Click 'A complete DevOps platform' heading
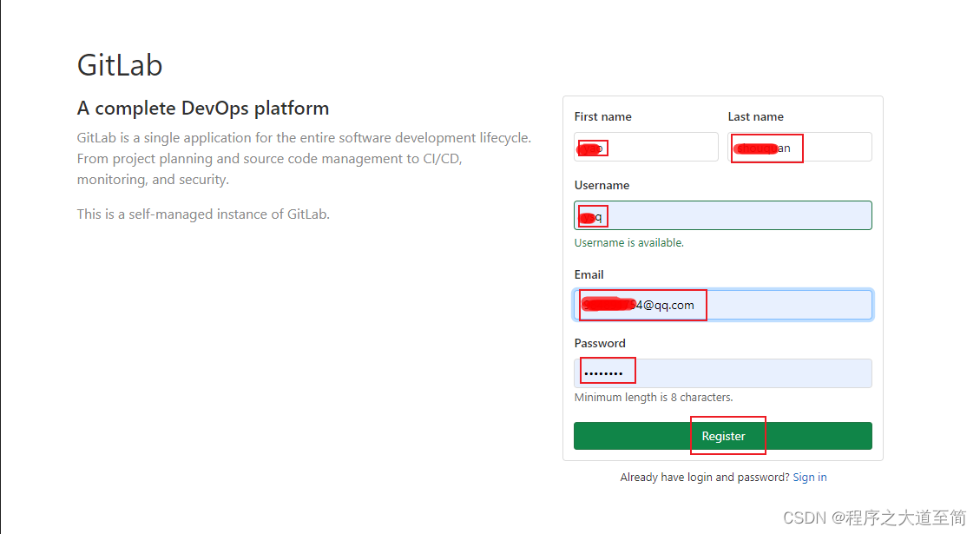 pyautogui.click(x=202, y=109)
